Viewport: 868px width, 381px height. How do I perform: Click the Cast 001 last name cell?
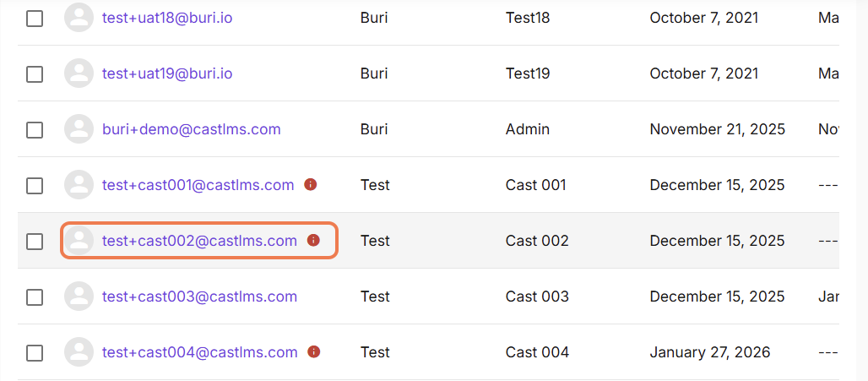pyautogui.click(x=536, y=184)
